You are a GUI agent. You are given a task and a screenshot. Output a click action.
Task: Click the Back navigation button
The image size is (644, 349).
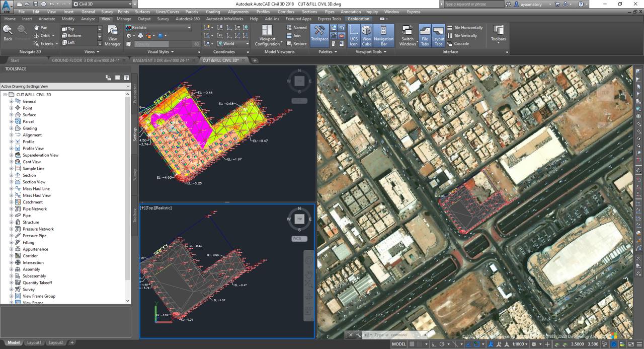8,33
